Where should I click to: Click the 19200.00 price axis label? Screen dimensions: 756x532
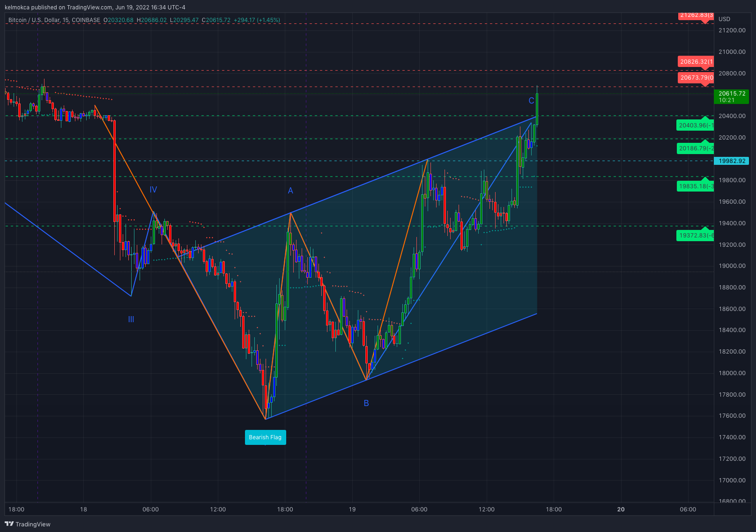tap(732, 245)
